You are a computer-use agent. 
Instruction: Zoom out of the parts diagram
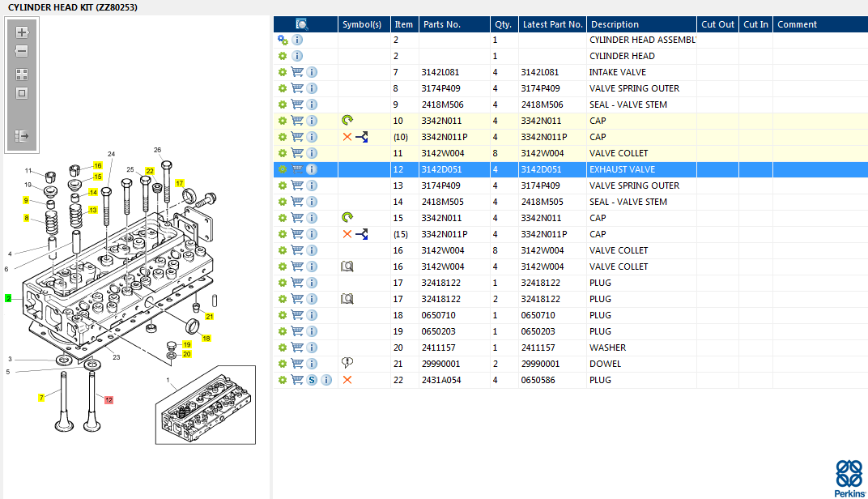click(22, 51)
